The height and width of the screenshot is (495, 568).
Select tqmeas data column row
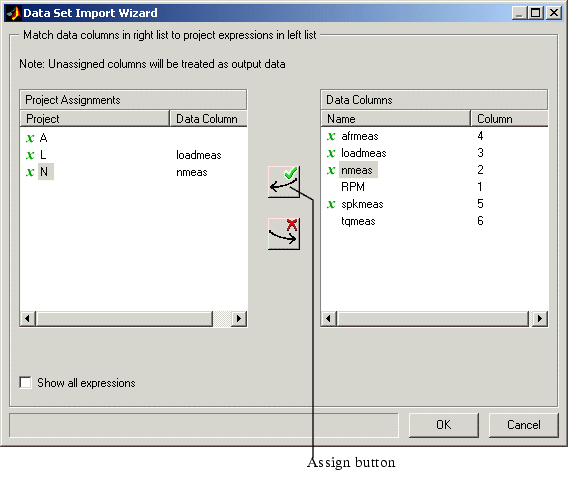pyautogui.click(x=434, y=221)
